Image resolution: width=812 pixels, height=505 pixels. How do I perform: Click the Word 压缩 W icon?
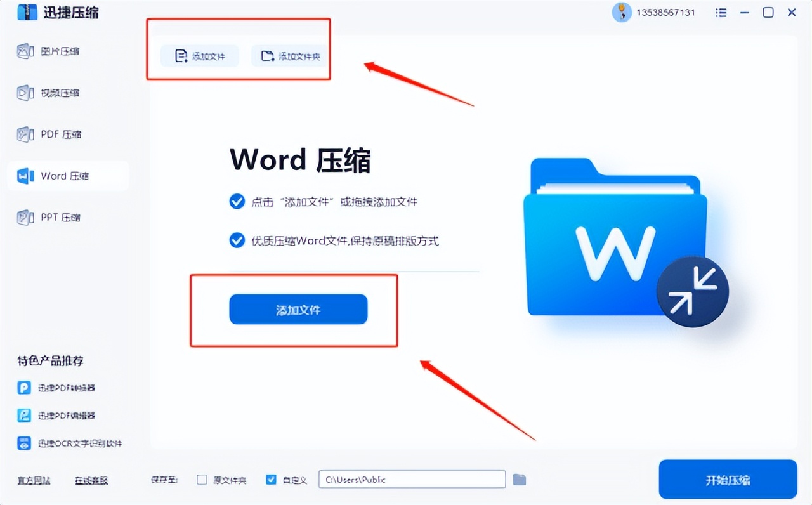25,176
